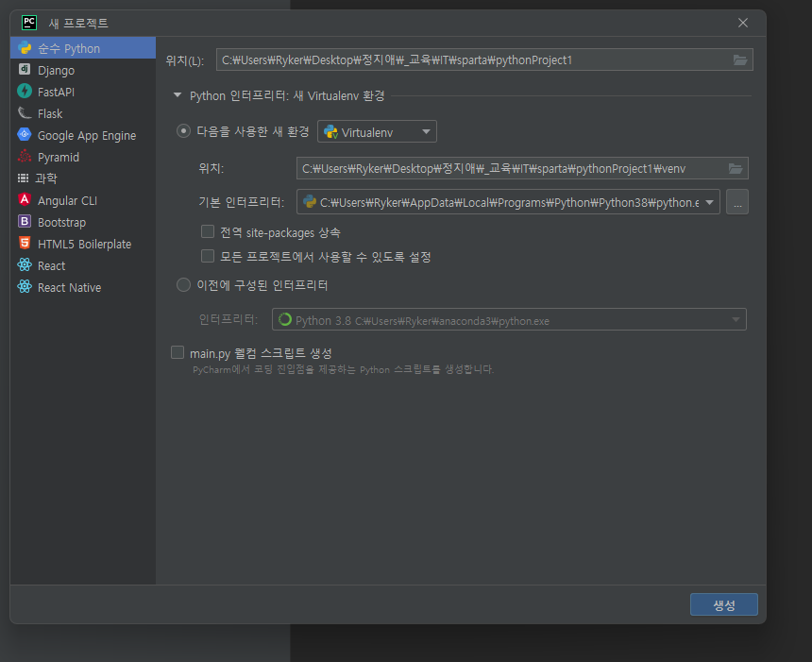Click the HTML5 Boilerplate icon

pos(25,244)
